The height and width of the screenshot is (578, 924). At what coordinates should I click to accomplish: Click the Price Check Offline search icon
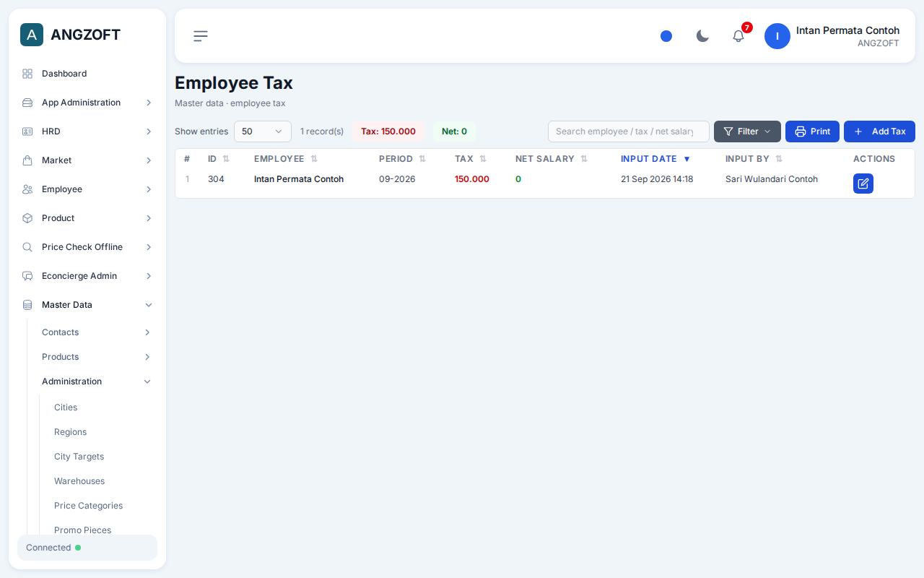[27, 247]
